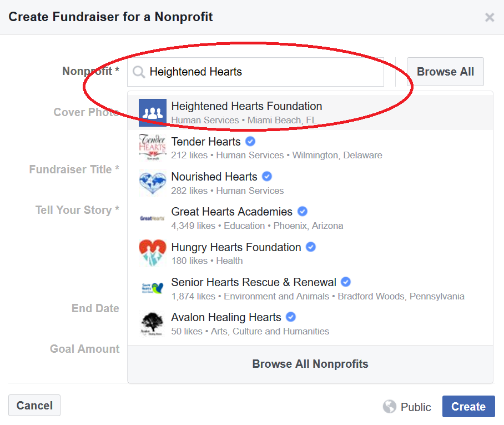Viewport: 504px width, 425px height.
Task: Click the Avalon Healing Hearts tree logo
Action: [x=152, y=324]
